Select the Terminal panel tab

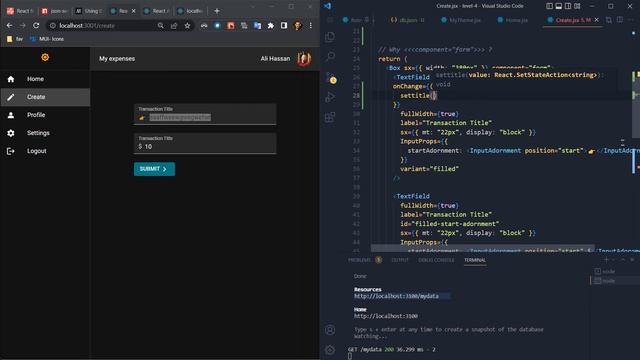pyautogui.click(x=475, y=260)
